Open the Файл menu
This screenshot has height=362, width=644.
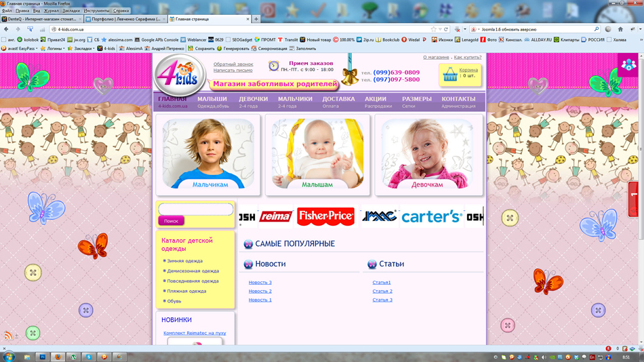[x=7, y=11]
